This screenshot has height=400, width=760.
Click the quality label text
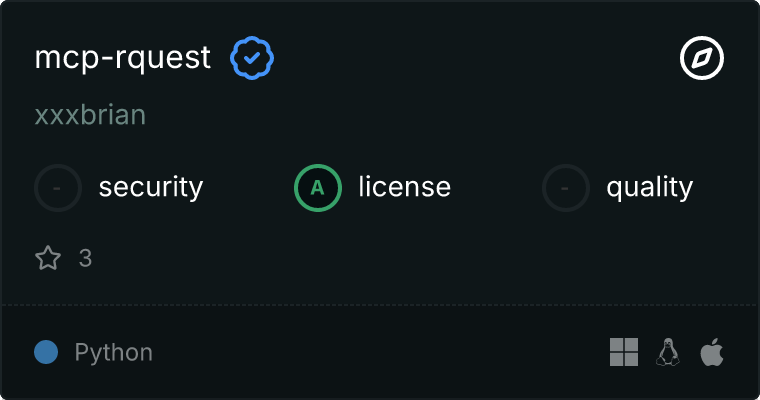(650, 187)
